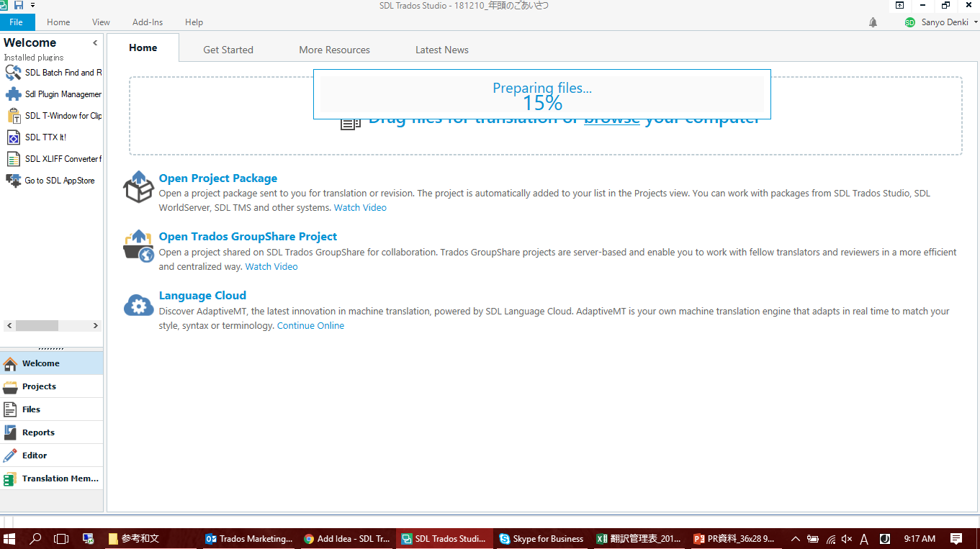
Task: Click the Open Project Package box icon
Action: 138,187
